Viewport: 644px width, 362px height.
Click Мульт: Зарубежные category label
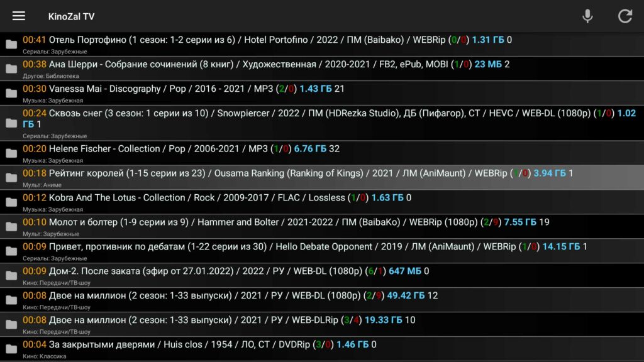point(51,234)
